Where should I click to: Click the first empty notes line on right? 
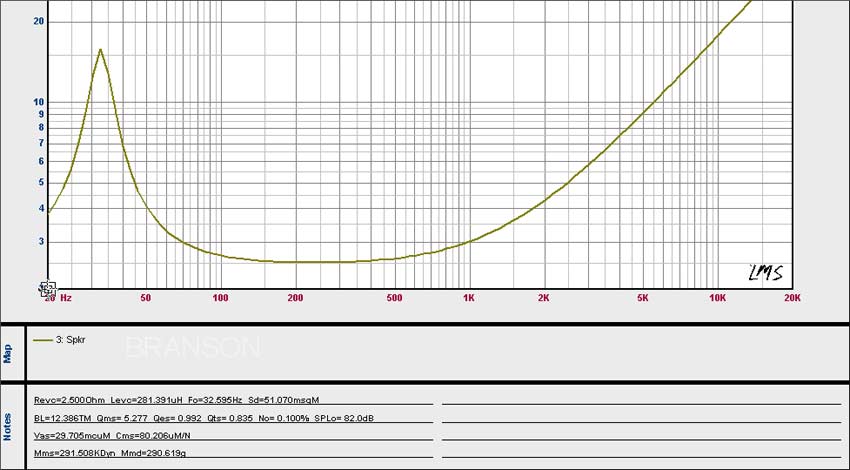pos(640,399)
